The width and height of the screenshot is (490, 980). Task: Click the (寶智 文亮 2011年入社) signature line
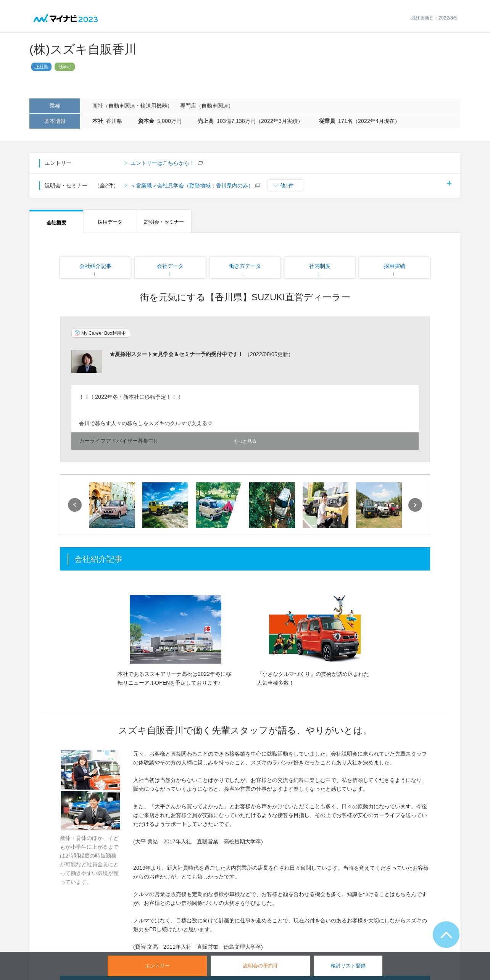pos(198,947)
